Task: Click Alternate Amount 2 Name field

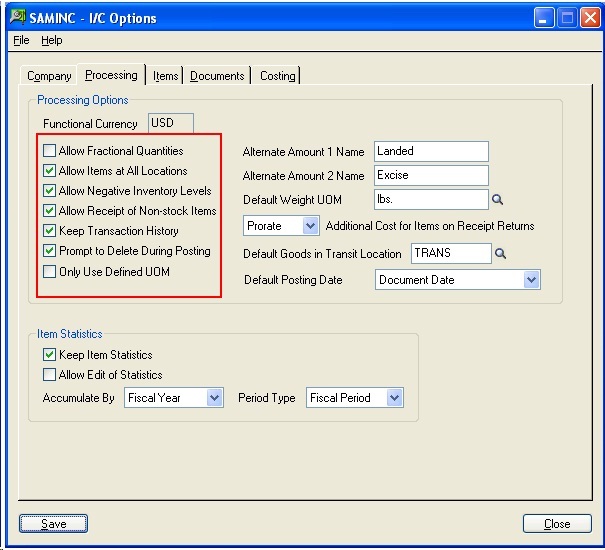Action: (431, 175)
